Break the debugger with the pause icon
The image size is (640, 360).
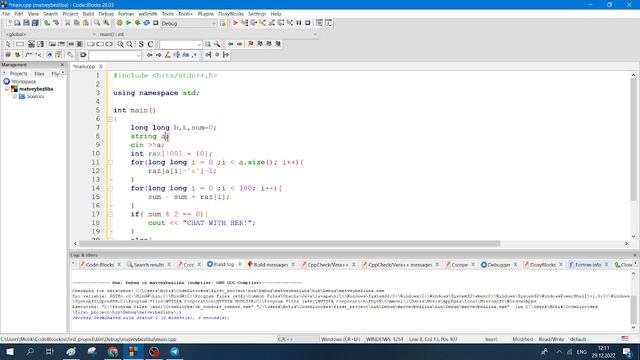(299, 23)
